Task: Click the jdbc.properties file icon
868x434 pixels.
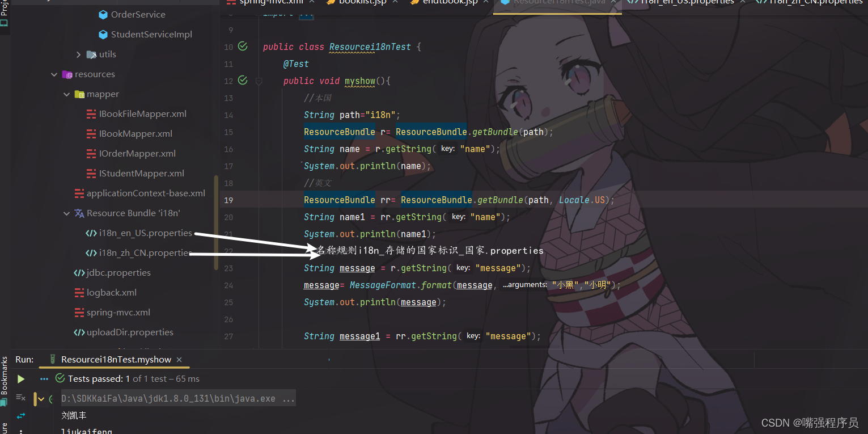Action: 79,273
